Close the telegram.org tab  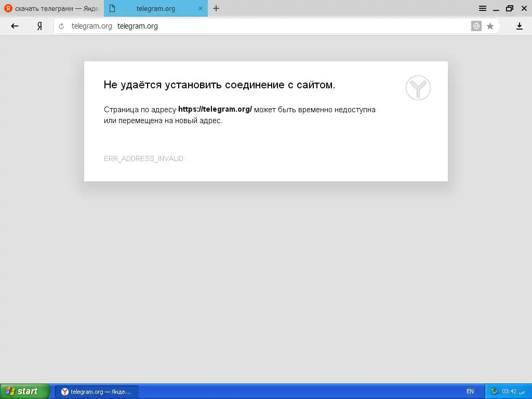coord(201,8)
